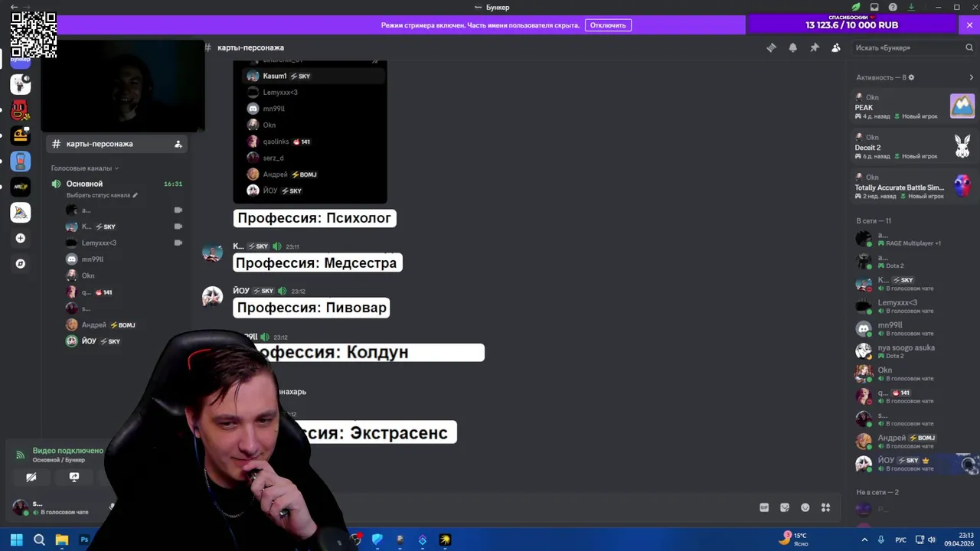Screen dimensions: 980x551
Task: Click the camera icon next to Lemyxxx<3
Action: [178, 243]
